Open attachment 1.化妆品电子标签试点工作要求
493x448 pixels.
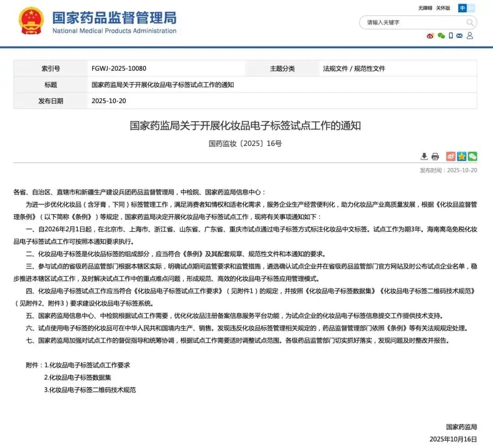tap(87, 365)
